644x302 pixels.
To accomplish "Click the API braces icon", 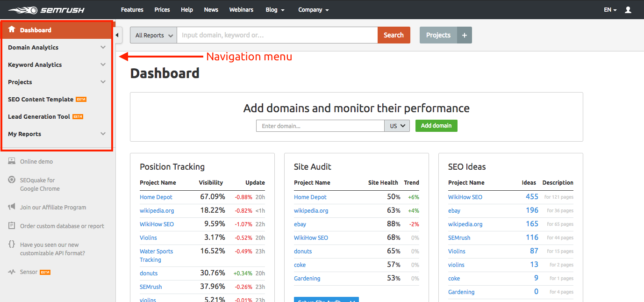I will pyautogui.click(x=12, y=244).
